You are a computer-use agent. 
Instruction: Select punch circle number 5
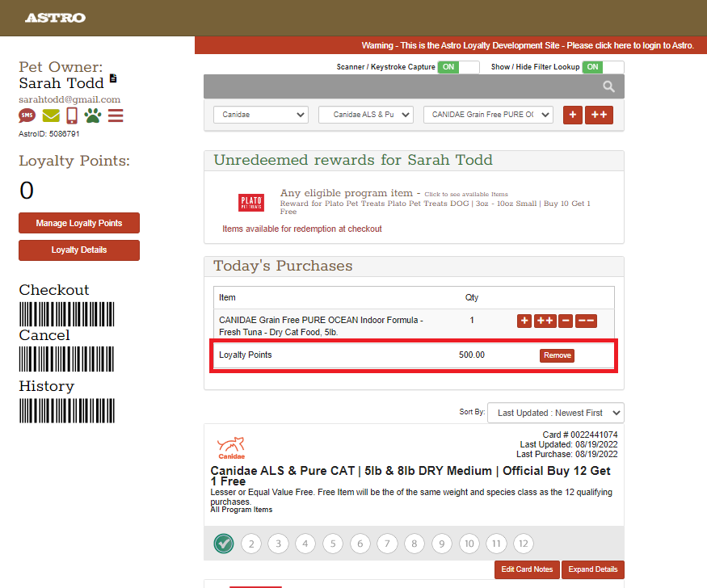(333, 544)
